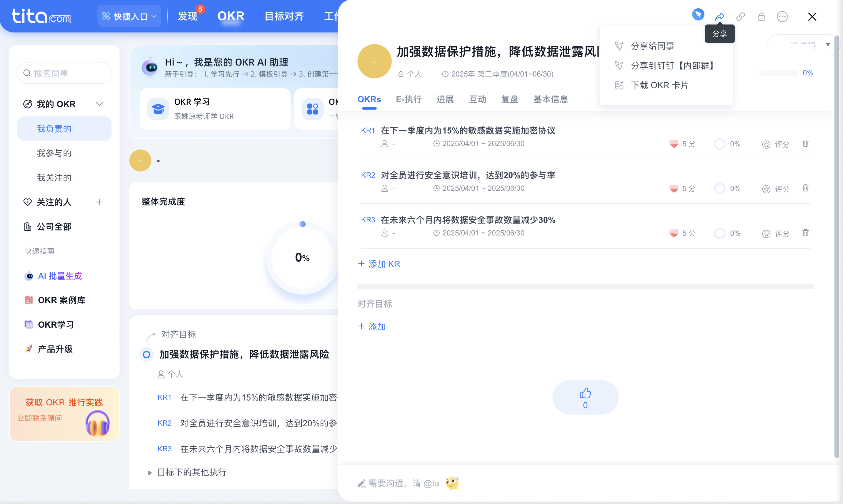Click the 添加 KR button
843x504 pixels.
pyautogui.click(x=379, y=264)
